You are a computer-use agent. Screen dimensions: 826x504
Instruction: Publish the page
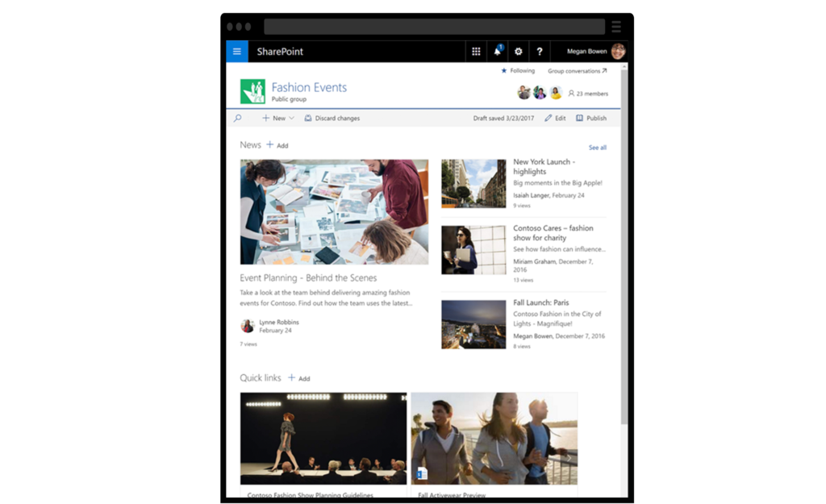(x=591, y=119)
